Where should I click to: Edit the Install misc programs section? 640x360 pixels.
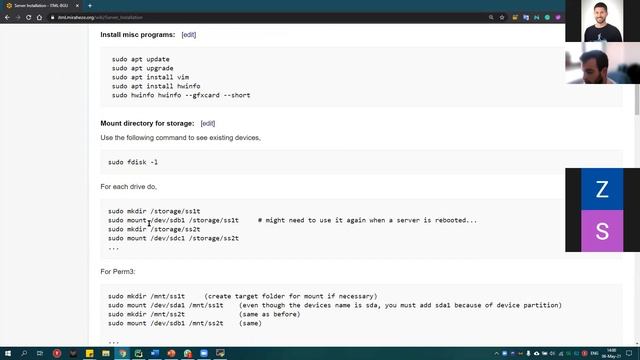click(189, 35)
